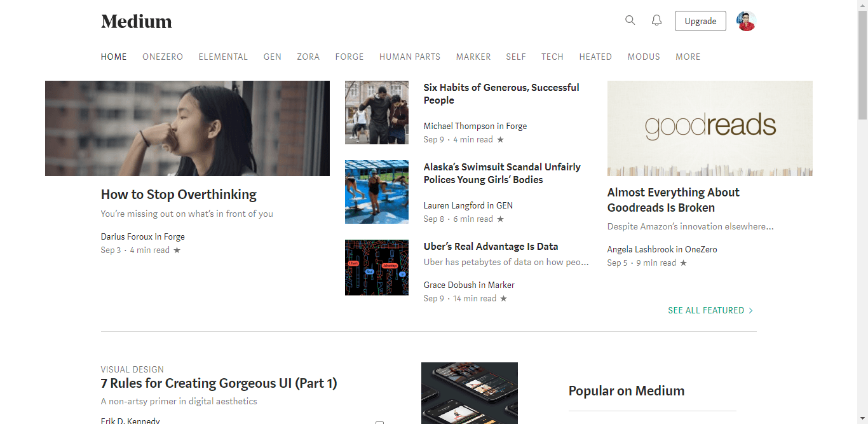The image size is (868, 424).
Task: Click the star on Alaska's Swimsuit Scandal byline
Action: click(x=501, y=219)
